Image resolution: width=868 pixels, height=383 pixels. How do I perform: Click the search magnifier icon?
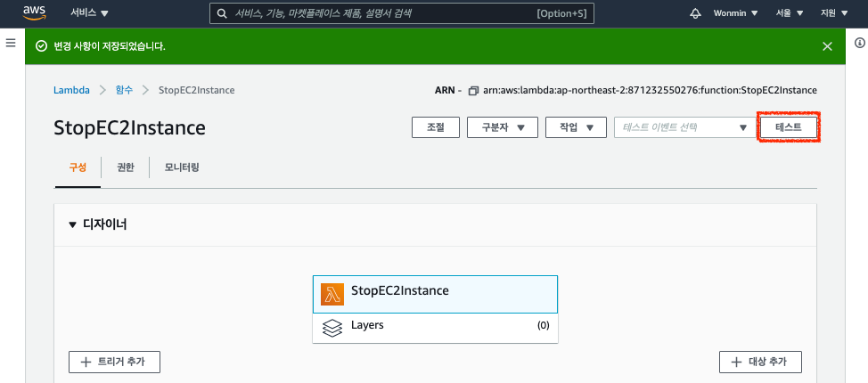coord(222,14)
